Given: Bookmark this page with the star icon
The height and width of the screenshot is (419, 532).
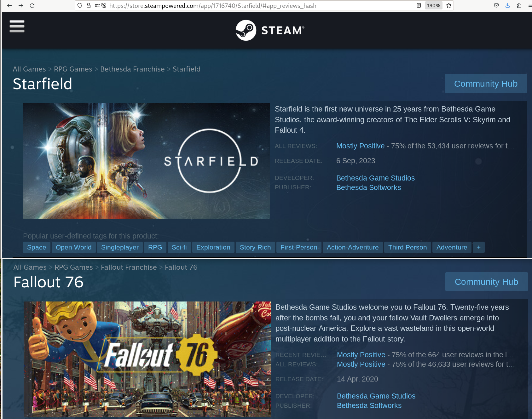Looking at the screenshot, I should coord(449,5).
